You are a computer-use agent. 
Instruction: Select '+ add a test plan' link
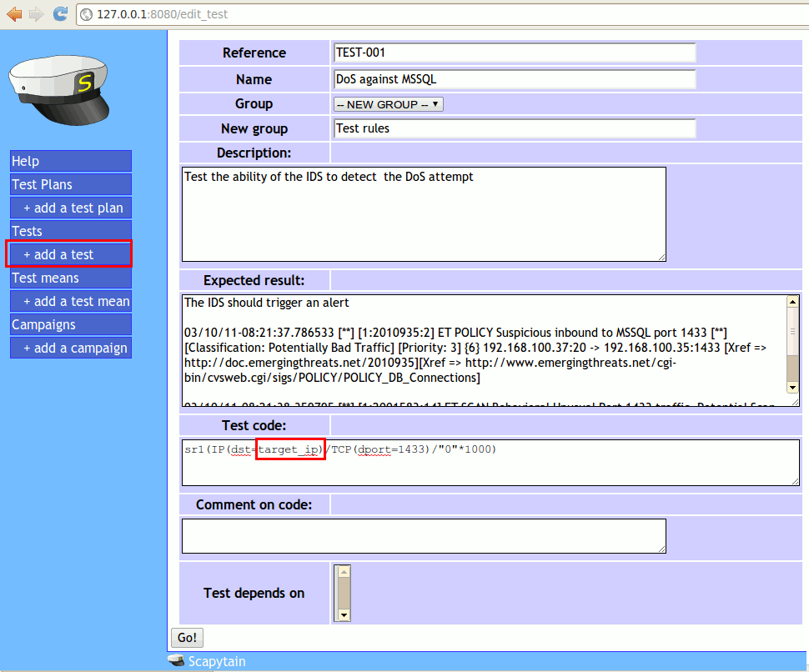[x=73, y=208]
